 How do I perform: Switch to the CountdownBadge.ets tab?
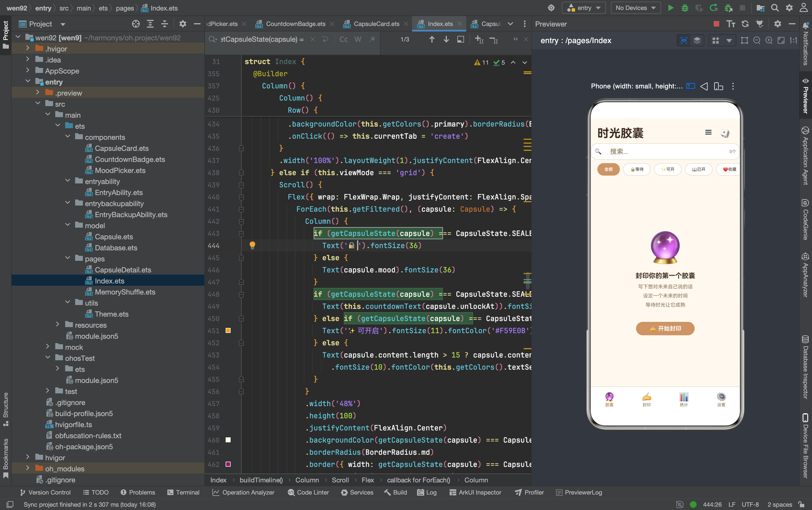295,24
